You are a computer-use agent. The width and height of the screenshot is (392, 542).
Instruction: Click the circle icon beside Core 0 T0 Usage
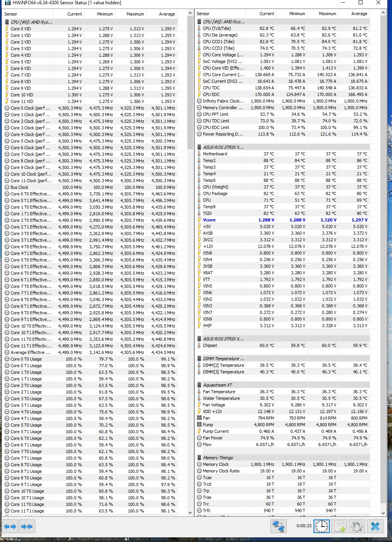coord(7,359)
